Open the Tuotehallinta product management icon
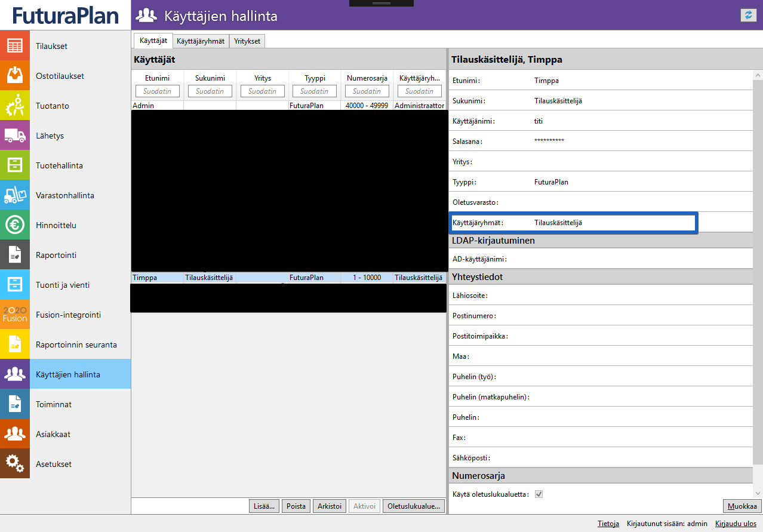Screen dimensions: 763x532 point(15,165)
